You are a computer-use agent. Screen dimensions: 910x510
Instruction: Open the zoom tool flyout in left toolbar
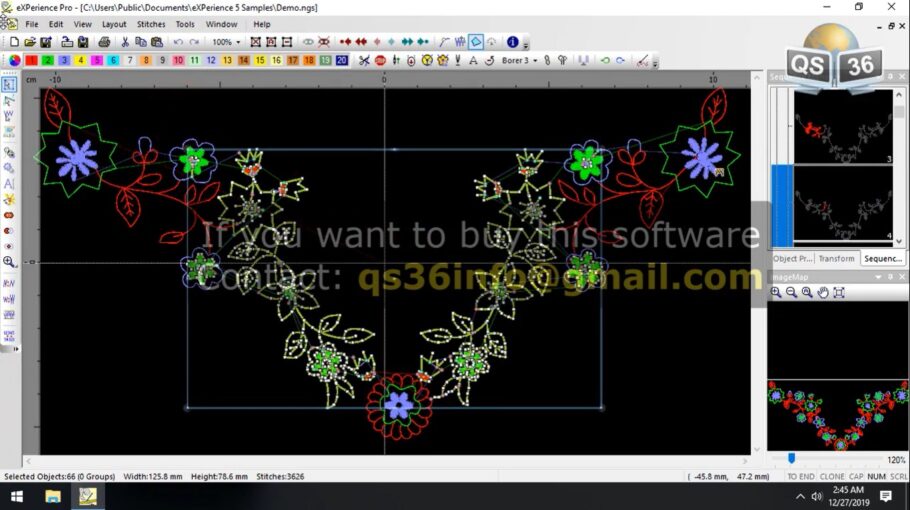click(9, 262)
